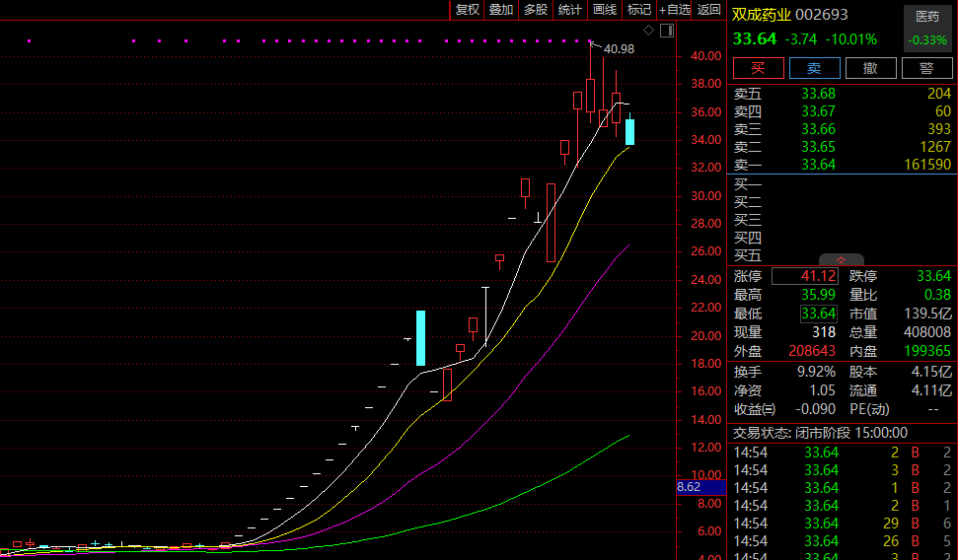Click the 返回 back button

point(709,10)
